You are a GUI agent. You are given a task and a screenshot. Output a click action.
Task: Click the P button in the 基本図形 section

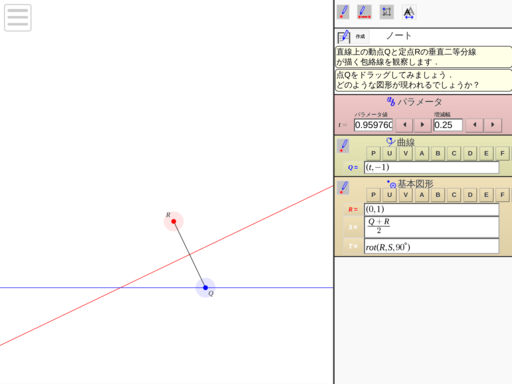click(x=373, y=195)
